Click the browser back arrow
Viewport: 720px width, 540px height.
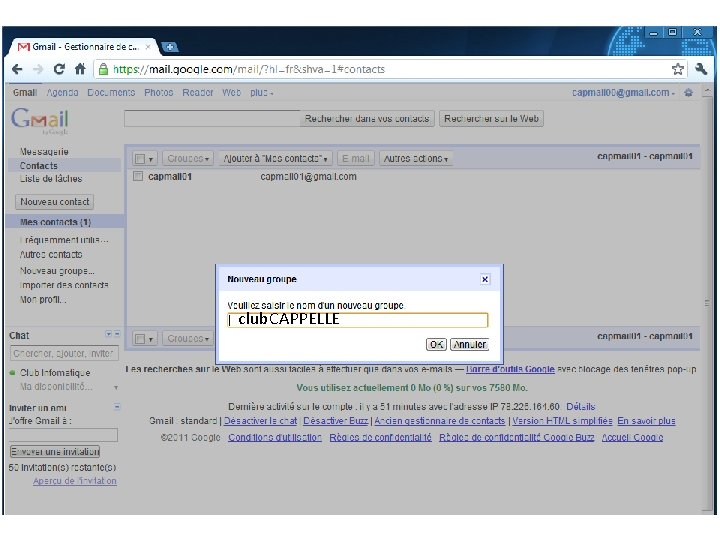coord(17,69)
